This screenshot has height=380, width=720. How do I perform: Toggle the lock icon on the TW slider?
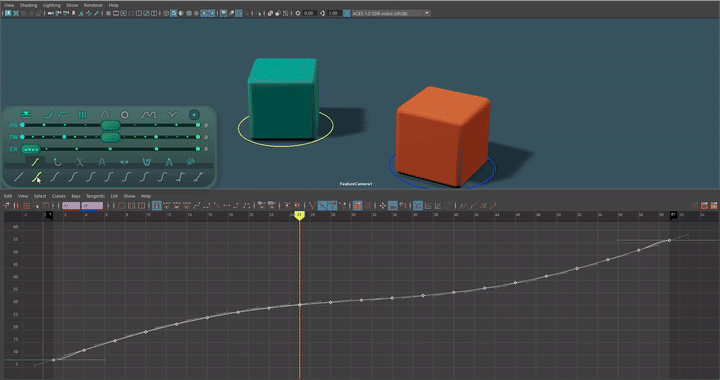206,137
